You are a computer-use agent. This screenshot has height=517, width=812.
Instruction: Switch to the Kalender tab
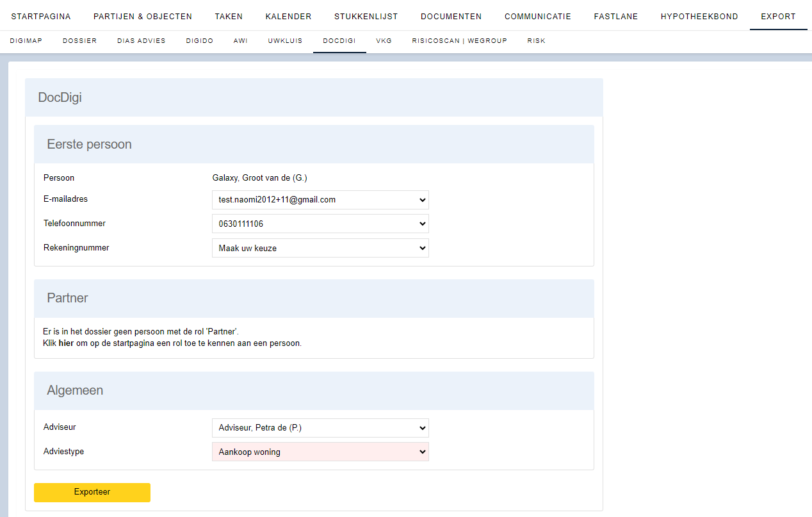pos(288,17)
